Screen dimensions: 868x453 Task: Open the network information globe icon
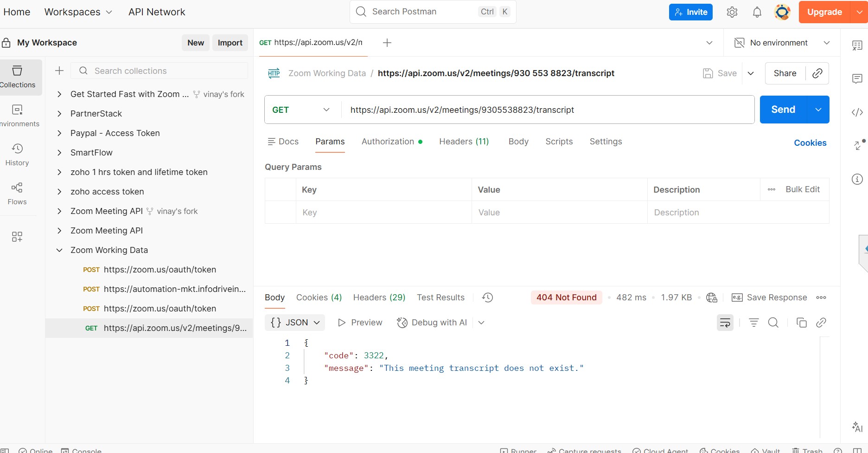[x=712, y=298]
